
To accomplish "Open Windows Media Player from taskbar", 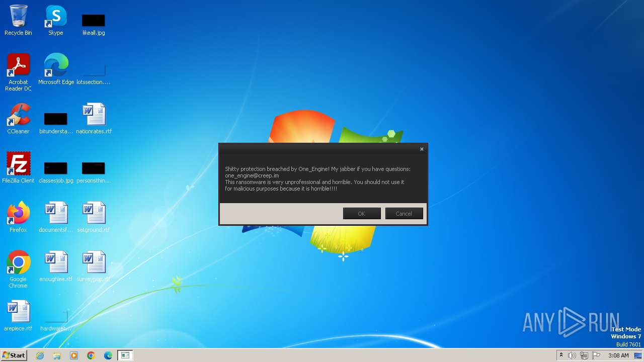I will (x=74, y=355).
